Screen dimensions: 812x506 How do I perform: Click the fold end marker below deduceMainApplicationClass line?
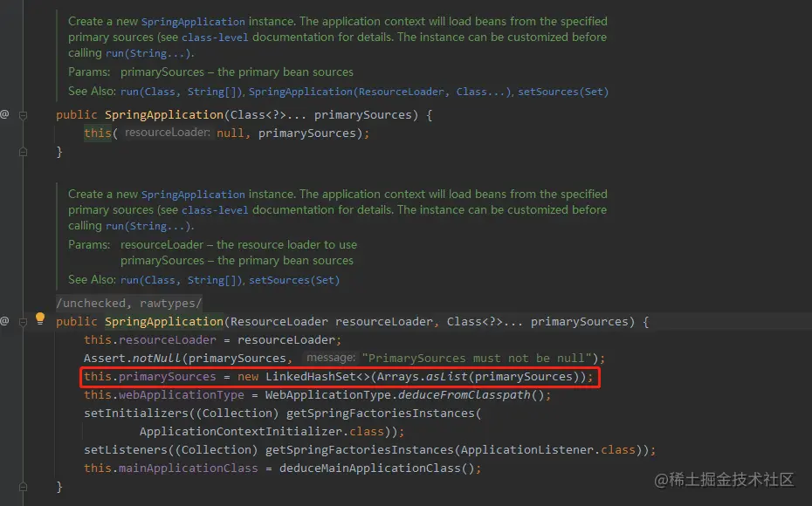[23, 487]
